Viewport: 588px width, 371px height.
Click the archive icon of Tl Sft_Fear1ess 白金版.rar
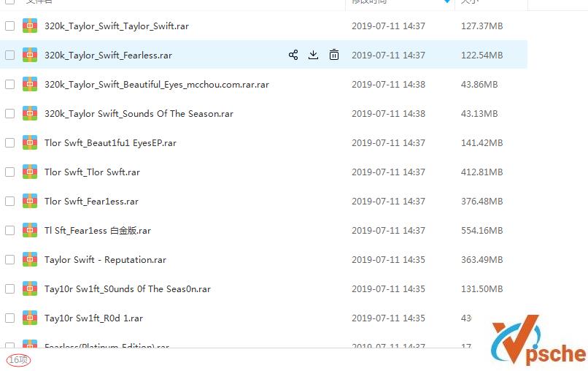coord(30,230)
